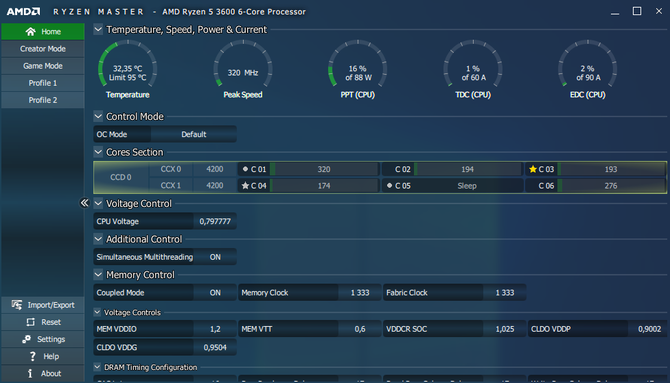
Task: Click the PPT (CPU) gauge
Action: [x=358, y=64]
